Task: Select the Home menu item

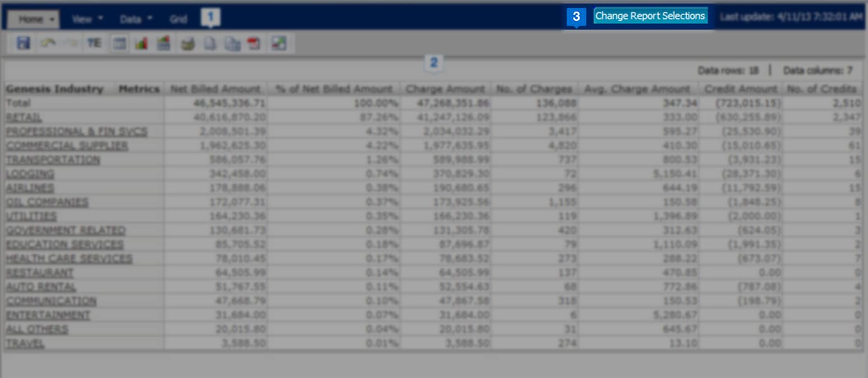Action: (x=27, y=19)
